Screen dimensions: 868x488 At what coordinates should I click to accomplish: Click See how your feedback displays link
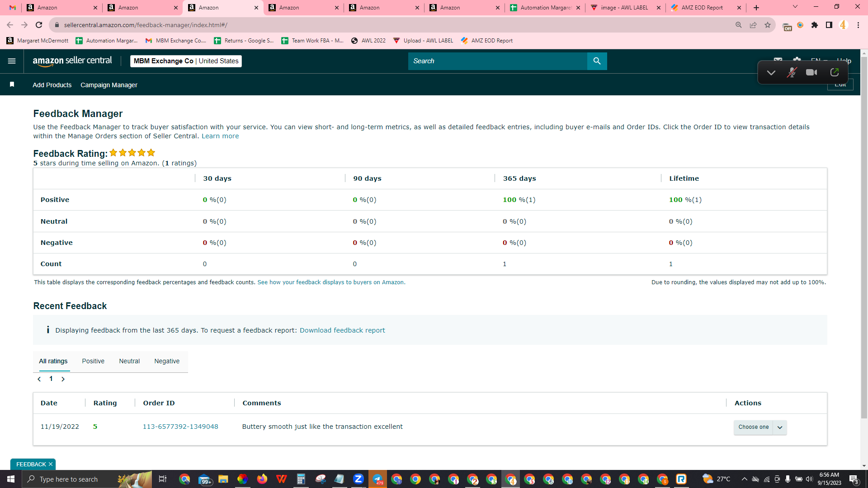coord(331,282)
